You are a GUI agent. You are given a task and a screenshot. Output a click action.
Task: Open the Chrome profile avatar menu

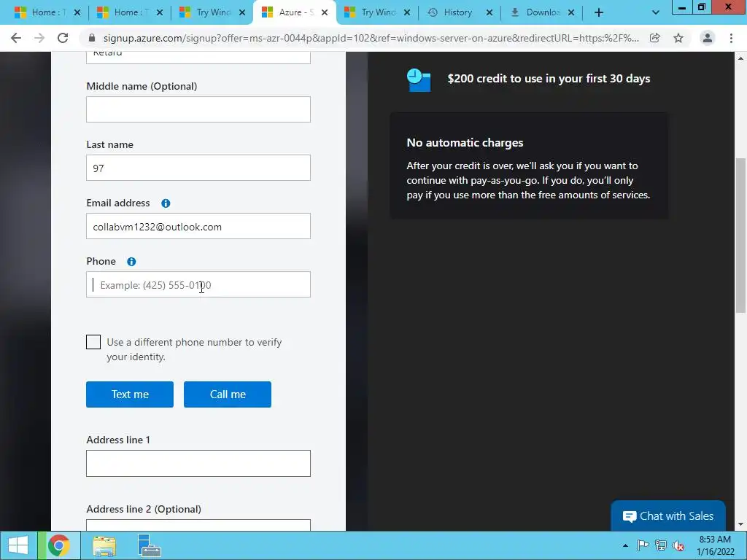coord(708,38)
